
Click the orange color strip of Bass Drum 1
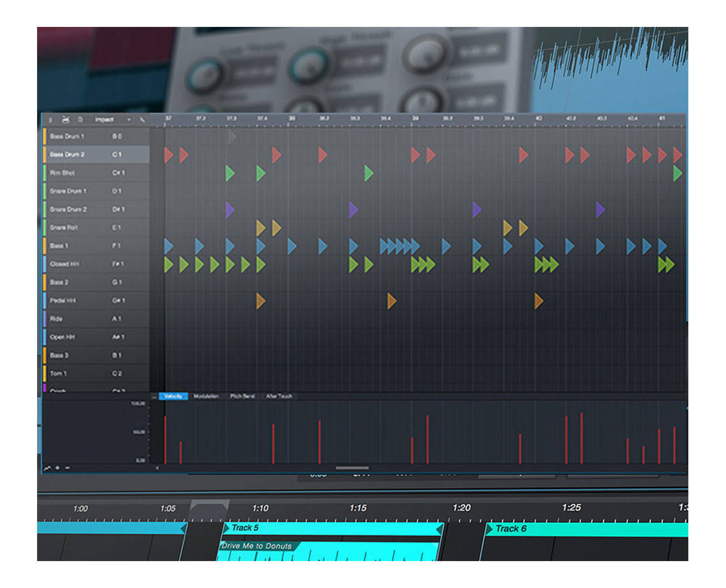tap(44, 136)
